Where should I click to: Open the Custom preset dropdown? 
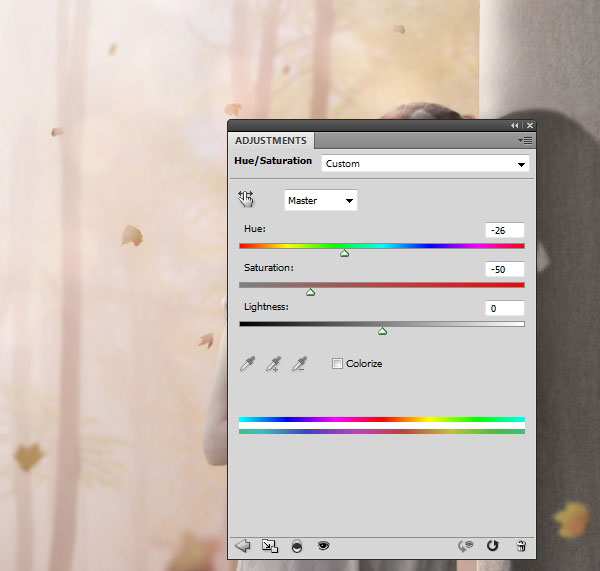tap(425, 164)
